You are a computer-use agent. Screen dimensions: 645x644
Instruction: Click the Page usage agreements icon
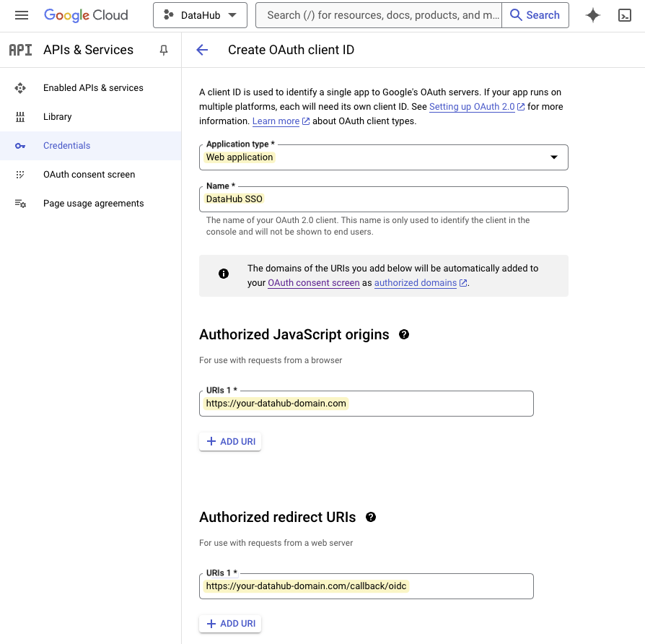click(x=20, y=204)
